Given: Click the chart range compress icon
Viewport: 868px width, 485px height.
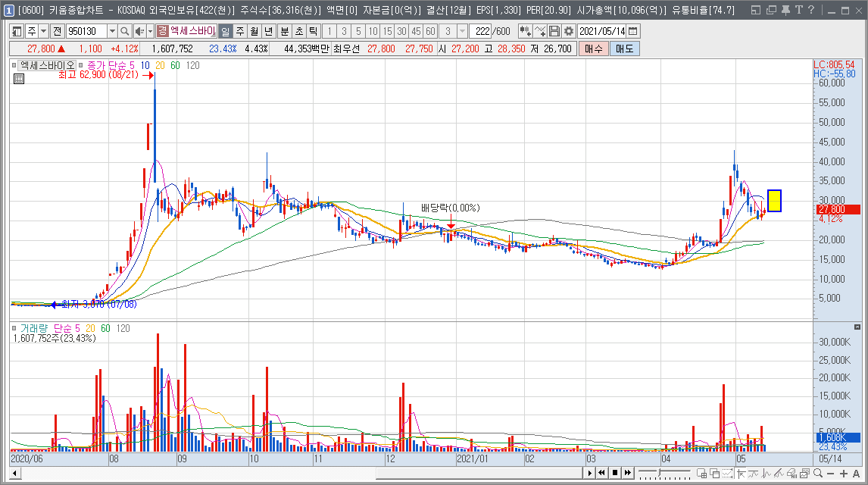Looking at the screenshot, I should (x=727, y=474).
